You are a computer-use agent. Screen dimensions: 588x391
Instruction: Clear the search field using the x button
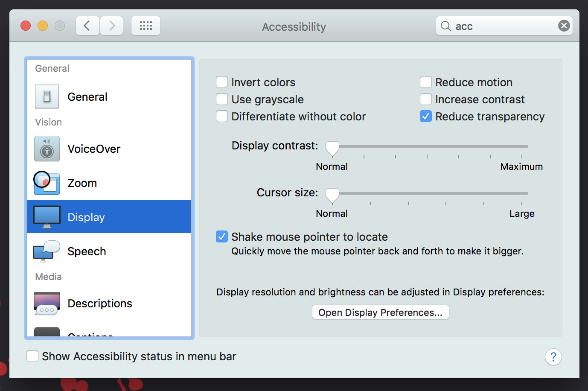(x=564, y=26)
